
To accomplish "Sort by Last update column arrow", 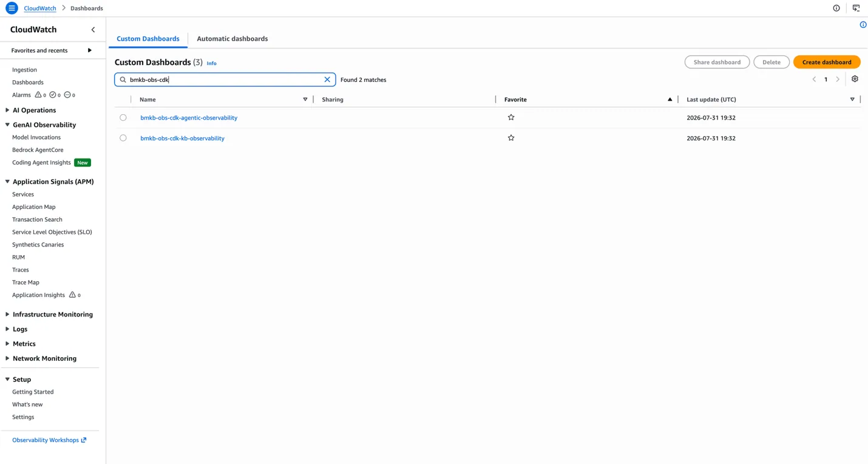I will 852,100.
